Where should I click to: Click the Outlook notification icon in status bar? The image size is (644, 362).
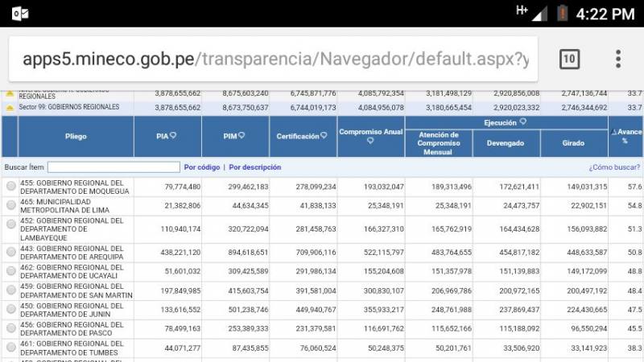click(20, 14)
